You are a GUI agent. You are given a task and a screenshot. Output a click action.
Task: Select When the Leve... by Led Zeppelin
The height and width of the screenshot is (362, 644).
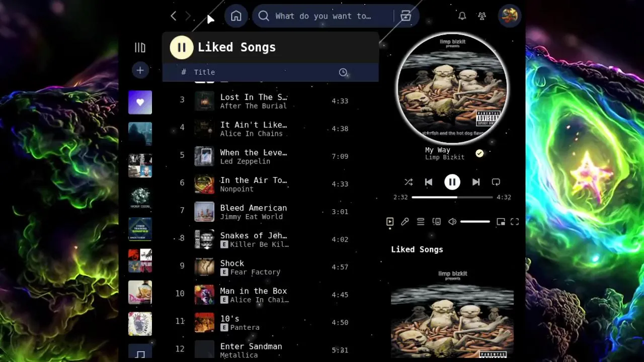click(270, 156)
